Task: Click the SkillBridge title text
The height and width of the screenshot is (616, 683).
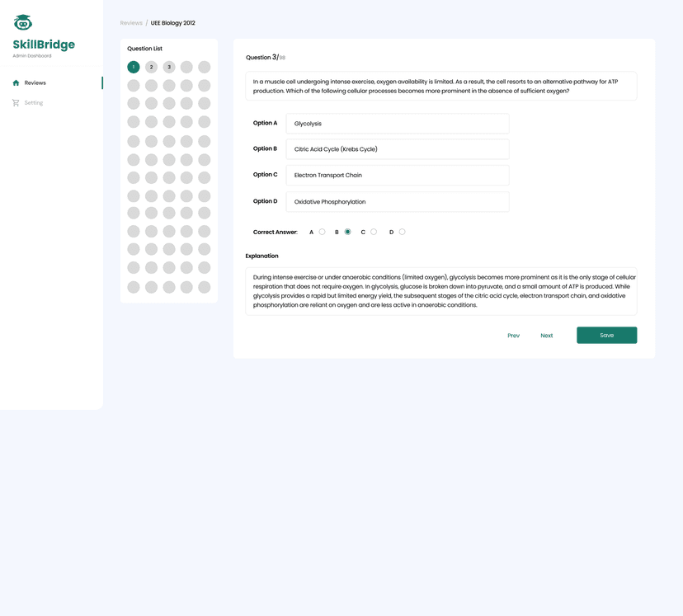Action: click(x=44, y=45)
